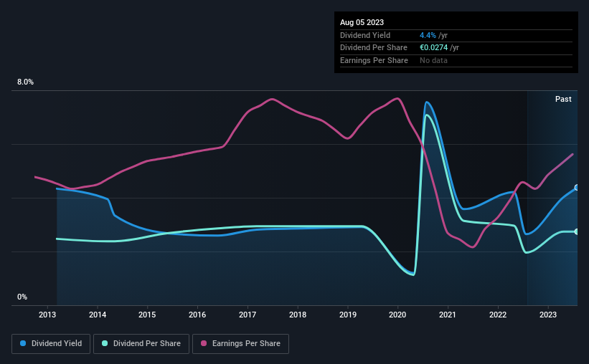Click the 4.4% Dividend Yield value
Viewport: 589px width, 364px height.
click(x=428, y=35)
